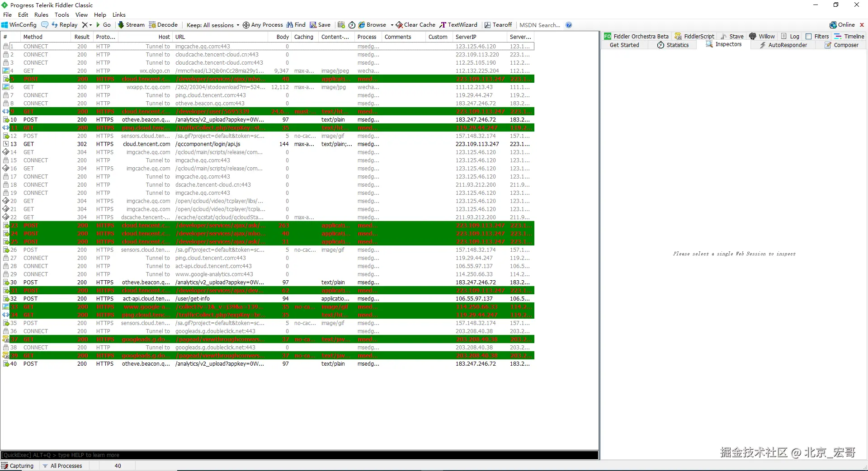This screenshot has height=471, width=868.
Task: Switch to the Log tab
Action: tap(790, 36)
